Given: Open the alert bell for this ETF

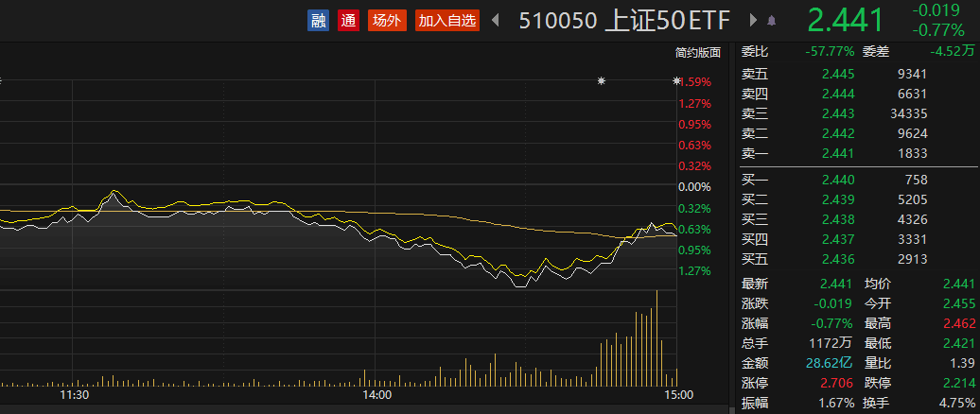Looking at the screenshot, I should point(771,20).
